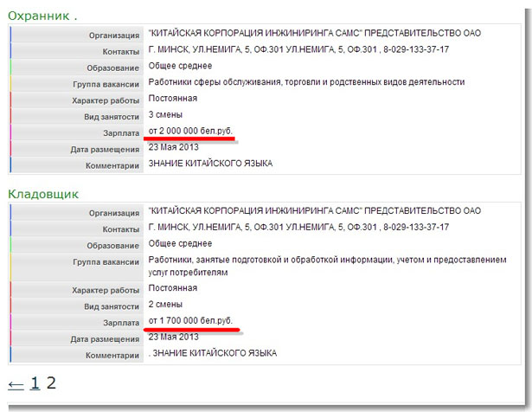Image resolution: width=532 pixels, height=412 pixels.
Task: Click Зарплата label in Кладовщик listing
Action: pyautogui.click(x=120, y=324)
